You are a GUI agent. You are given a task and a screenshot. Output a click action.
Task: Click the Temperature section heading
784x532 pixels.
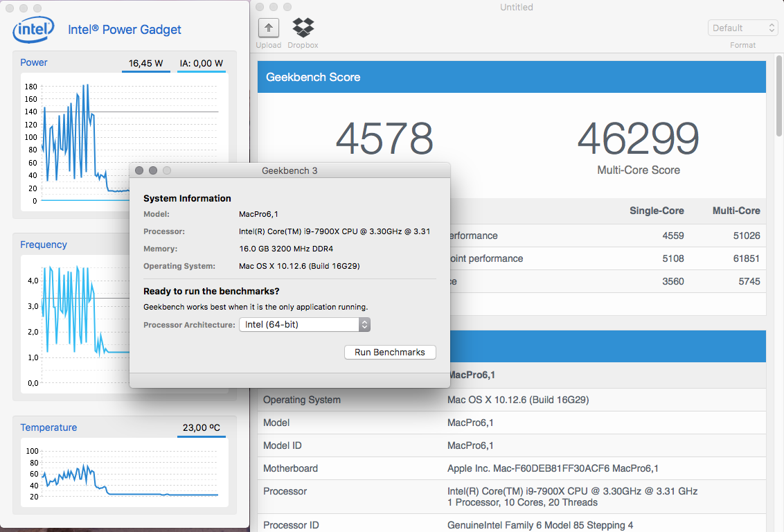[48, 427]
